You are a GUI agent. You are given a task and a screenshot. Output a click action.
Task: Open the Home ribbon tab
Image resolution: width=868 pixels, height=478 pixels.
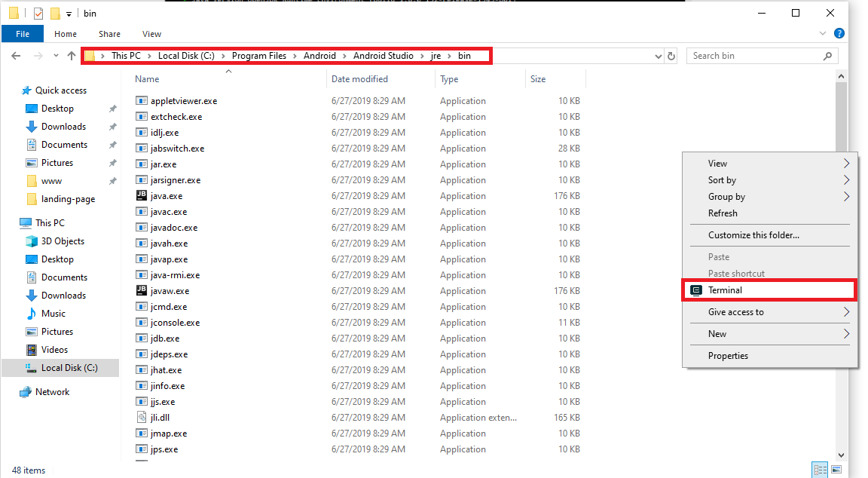tap(66, 34)
